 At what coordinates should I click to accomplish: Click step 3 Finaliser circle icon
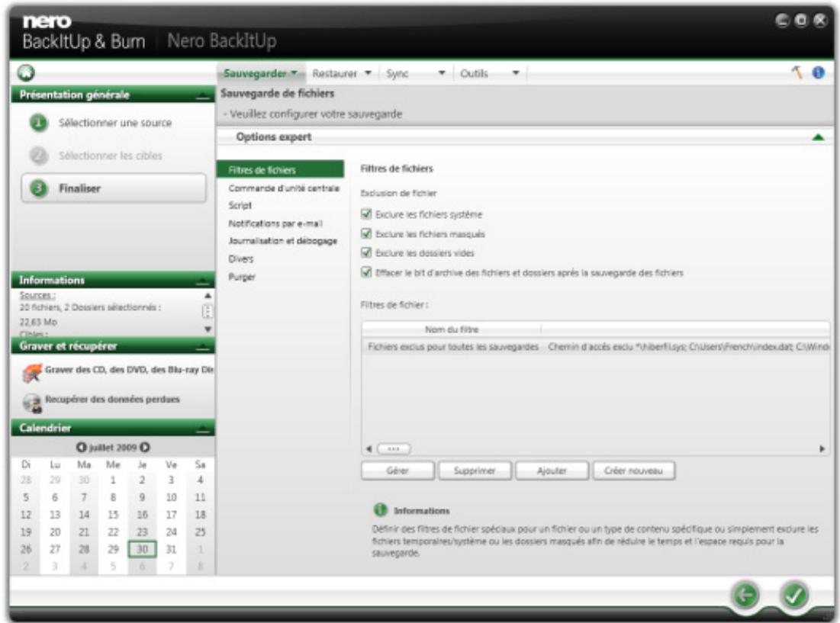(x=39, y=188)
